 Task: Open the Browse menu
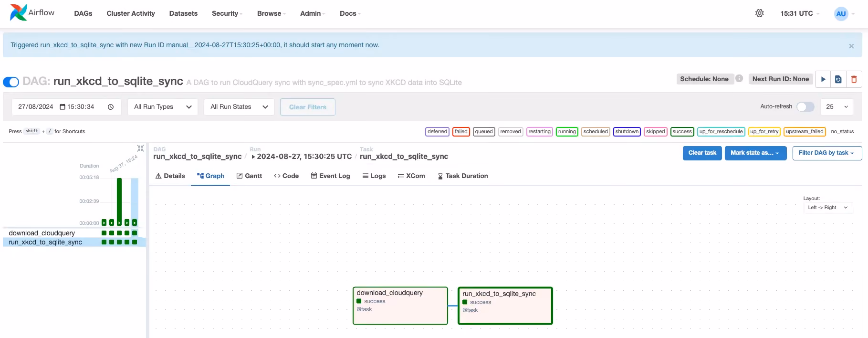[x=271, y=13]
